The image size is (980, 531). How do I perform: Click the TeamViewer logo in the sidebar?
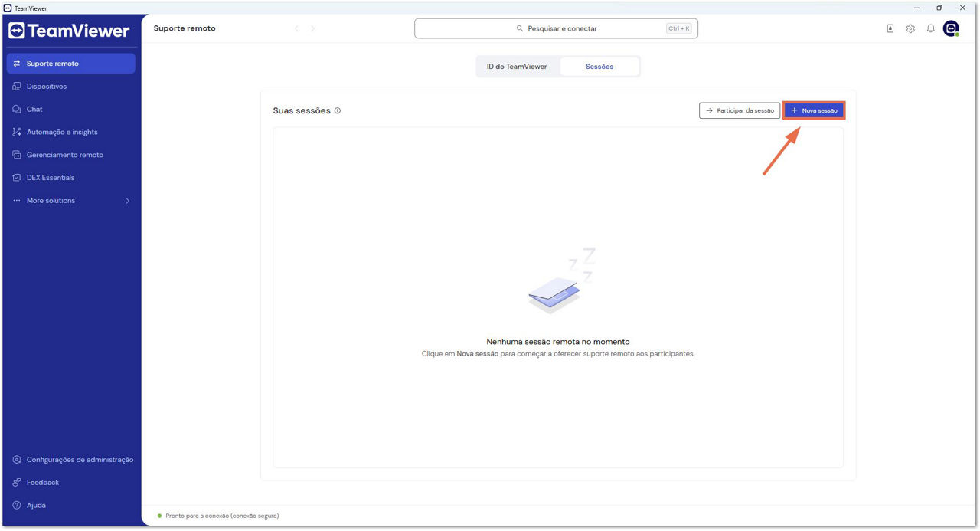(x=69, y=31)
